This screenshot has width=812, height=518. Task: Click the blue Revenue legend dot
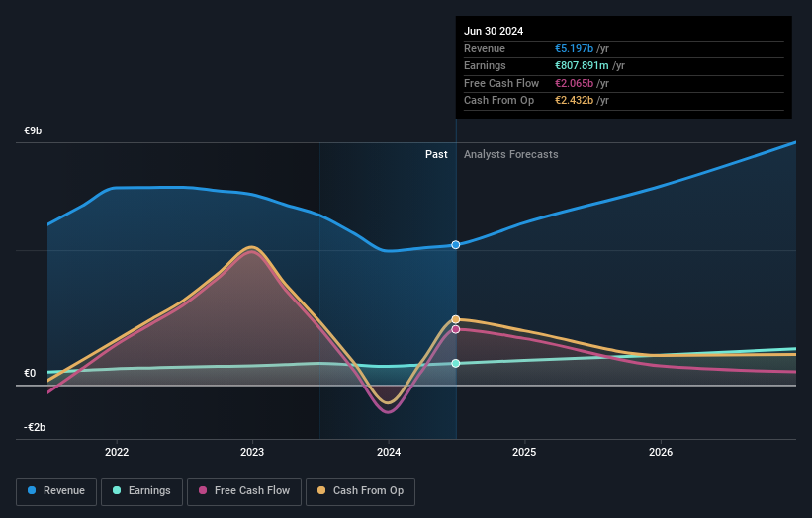click(32, 490)
